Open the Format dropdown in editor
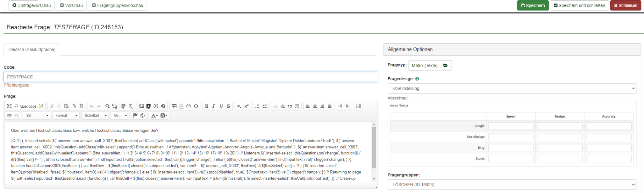Screen dimensions: 644x193 pyautogui.click(x=66, y=116)
